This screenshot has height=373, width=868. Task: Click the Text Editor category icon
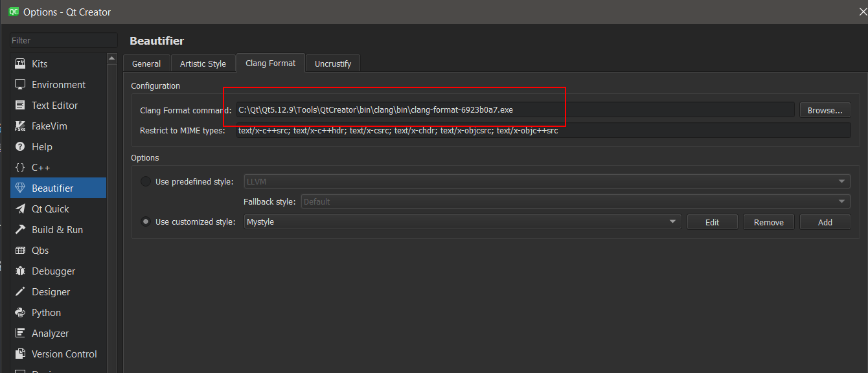click(x=20, y=106)
